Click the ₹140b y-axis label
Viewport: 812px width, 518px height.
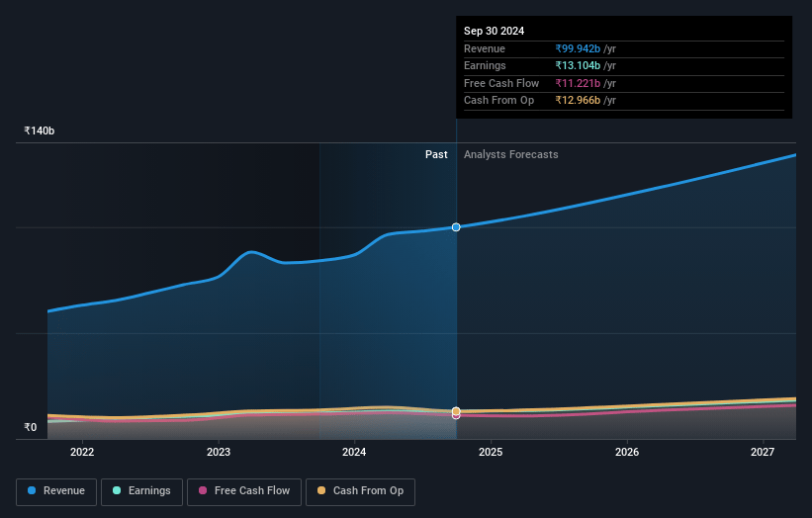40,130
